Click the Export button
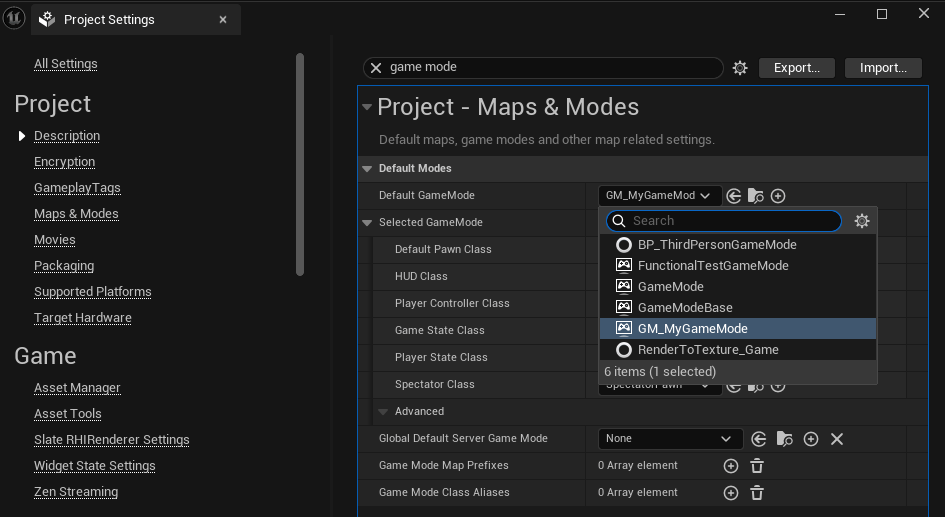The height and width of the screenshot is (517, 945). point(797,68)
